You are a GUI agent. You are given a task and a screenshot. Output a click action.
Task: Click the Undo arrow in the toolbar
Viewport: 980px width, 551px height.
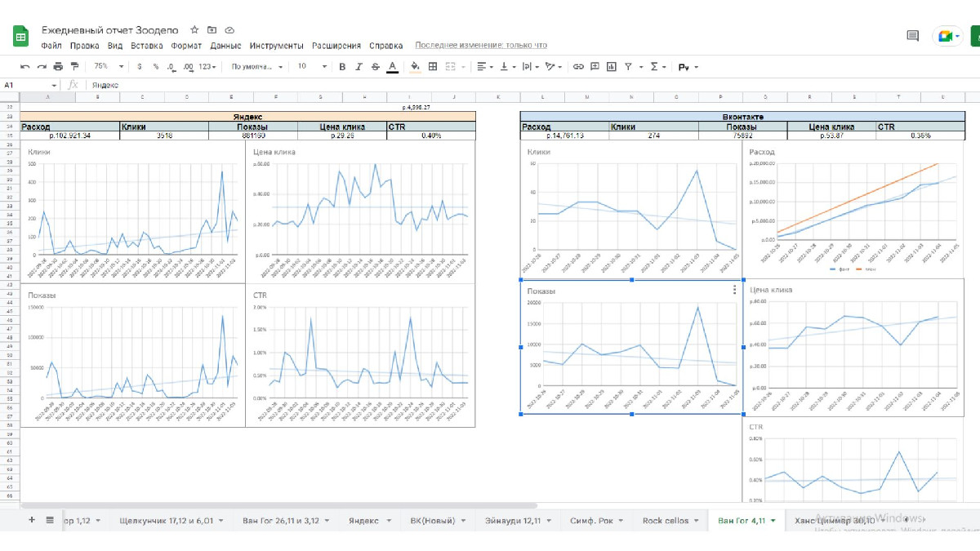[25, 67]
